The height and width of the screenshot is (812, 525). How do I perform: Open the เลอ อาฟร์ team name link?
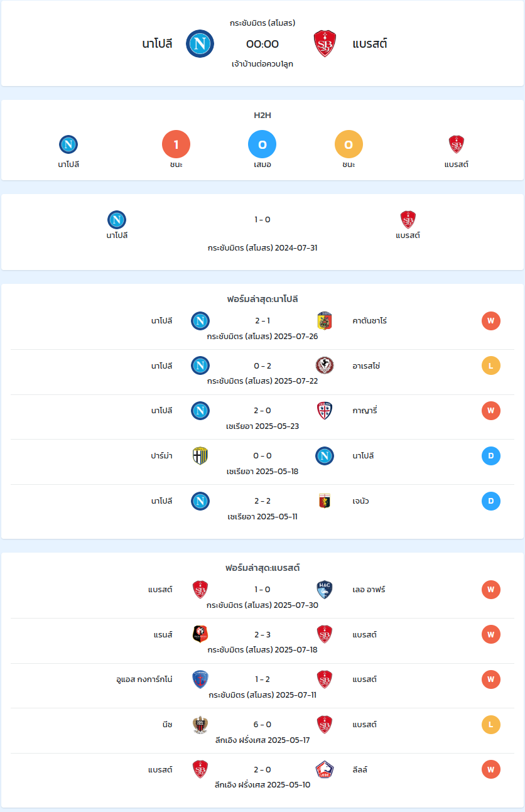(x=369, y=590)
